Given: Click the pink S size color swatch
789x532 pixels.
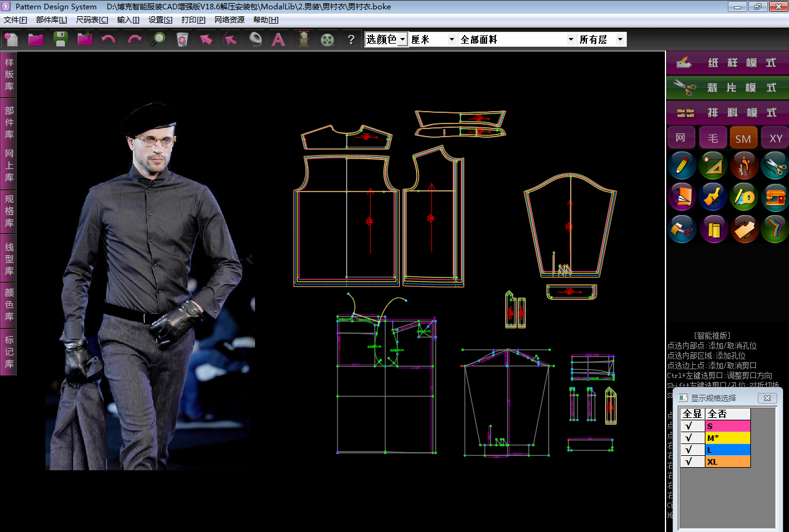Looking at the screenshot, I should click(x=728, y=426).
